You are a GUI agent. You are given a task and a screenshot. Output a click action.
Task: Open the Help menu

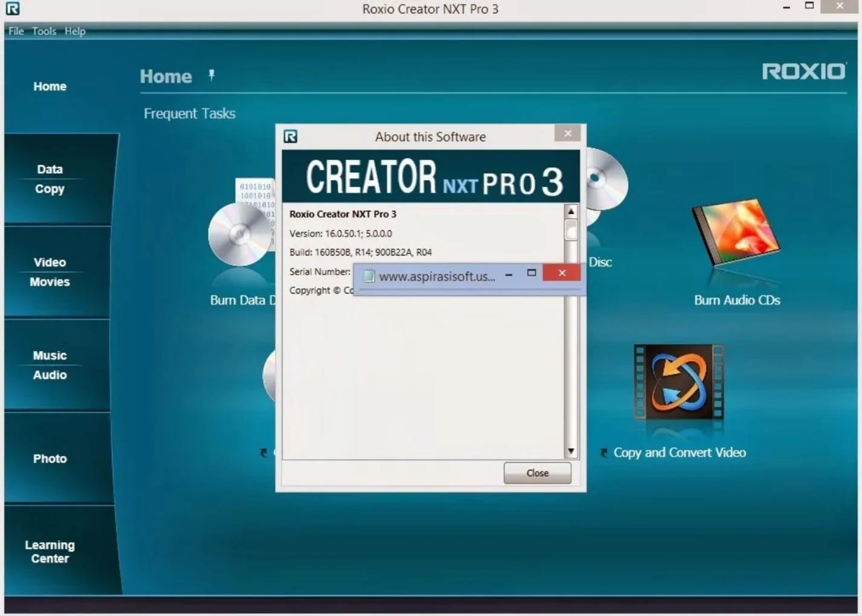coord(75,31)
